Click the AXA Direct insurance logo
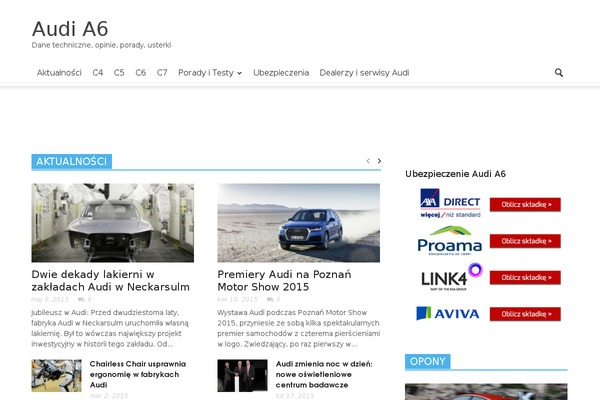Image resolution: width=600 pixels, height=400 pixels. tap(449, 204)
